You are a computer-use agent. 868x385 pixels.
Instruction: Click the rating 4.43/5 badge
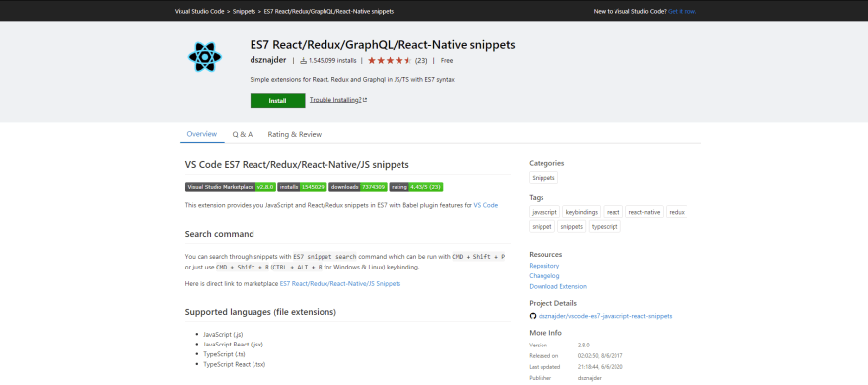[x=416, y=187]
